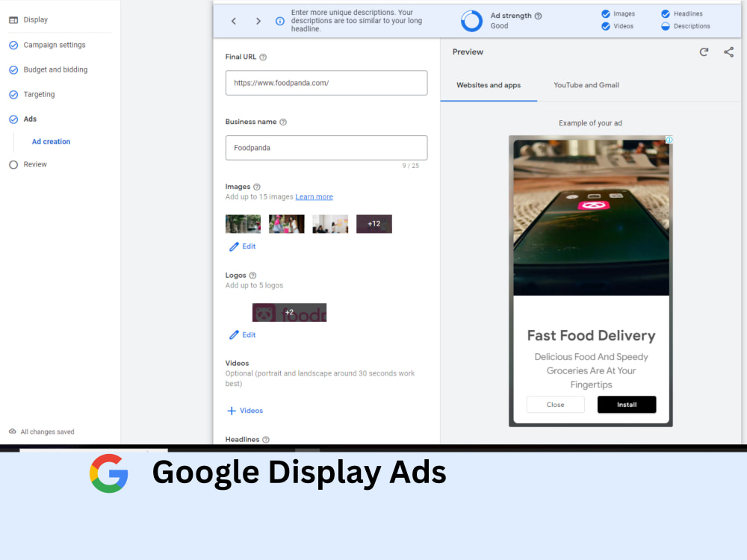Click the Google logo in banner
747x560 pixels.
pos(108,473)
